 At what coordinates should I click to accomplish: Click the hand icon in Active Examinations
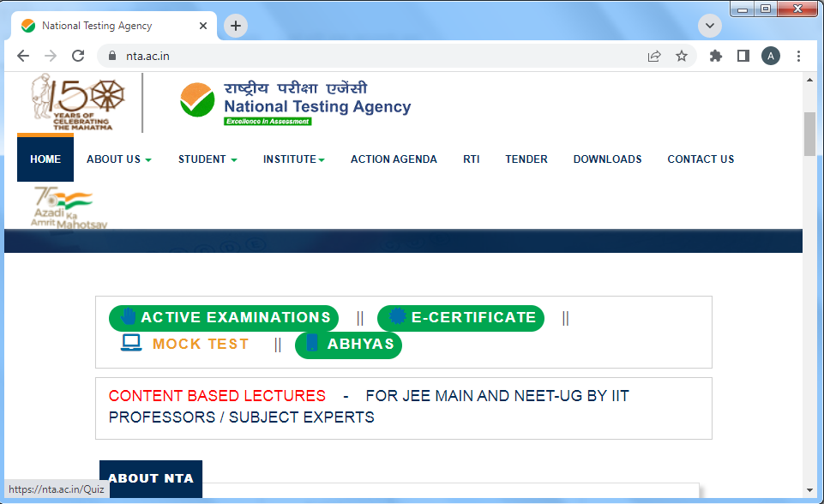128,316
